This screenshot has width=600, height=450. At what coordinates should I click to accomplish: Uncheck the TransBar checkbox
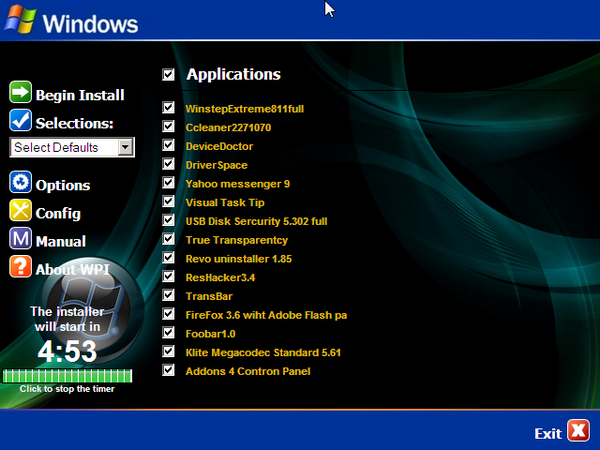click(168, 295)
